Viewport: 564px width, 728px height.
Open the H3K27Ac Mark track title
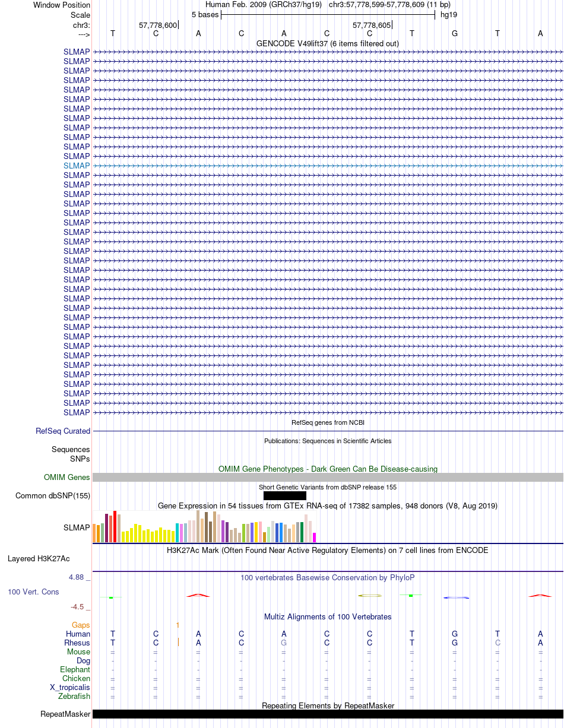click(328, 550)
